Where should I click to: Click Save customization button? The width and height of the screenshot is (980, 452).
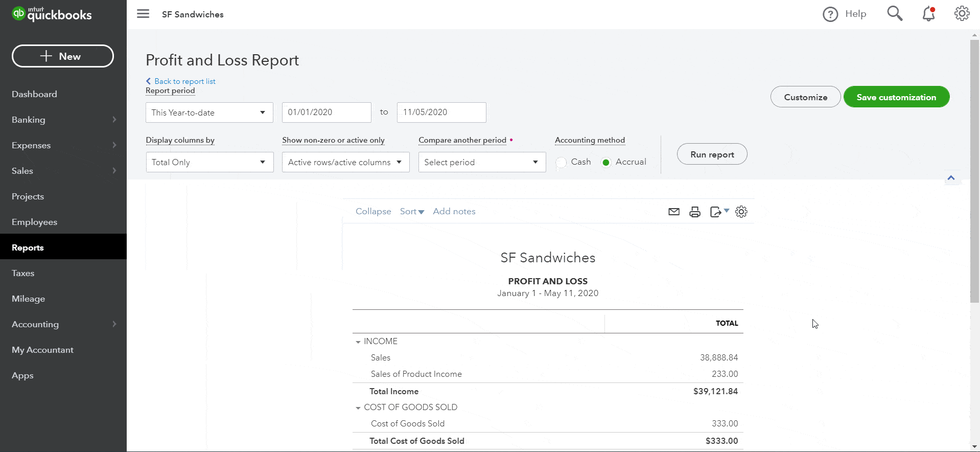click(x=897, y=97)
